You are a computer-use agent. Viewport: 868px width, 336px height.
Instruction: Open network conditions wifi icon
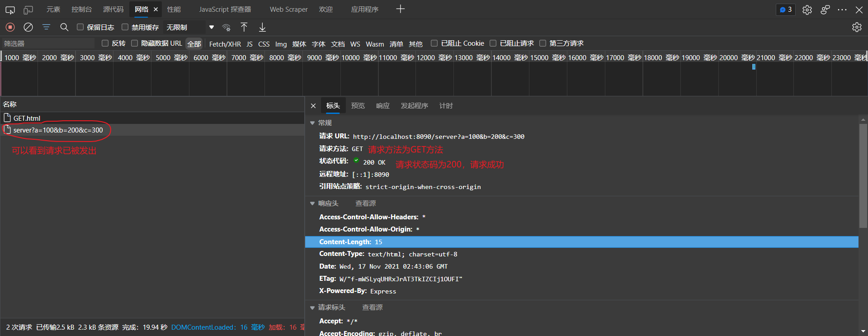226,28
